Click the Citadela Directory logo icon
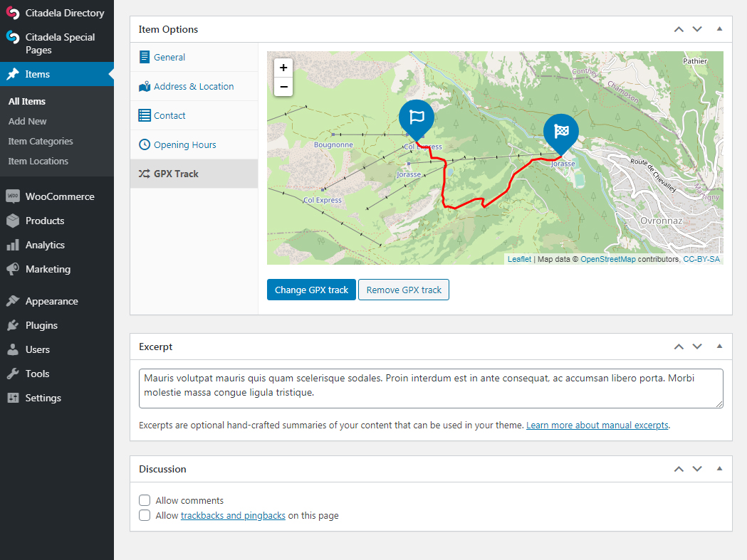Viewport: 747px width, 560px height. (x=13, y=13)
